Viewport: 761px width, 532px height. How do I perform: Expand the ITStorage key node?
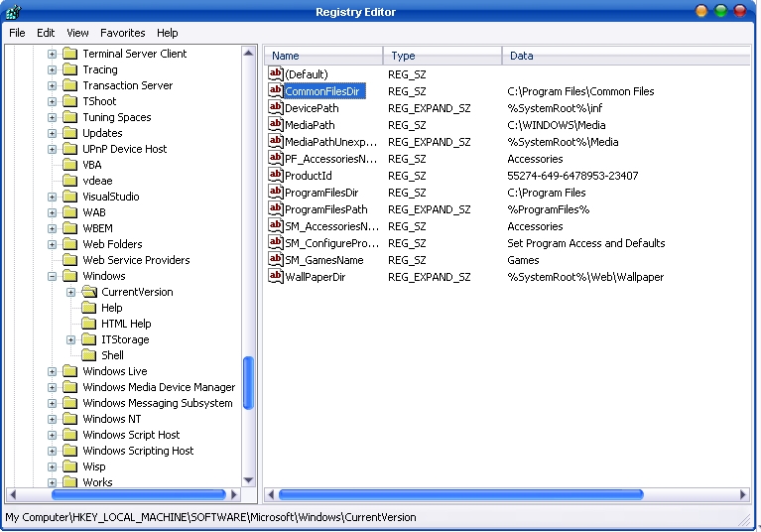coord(70,339)
